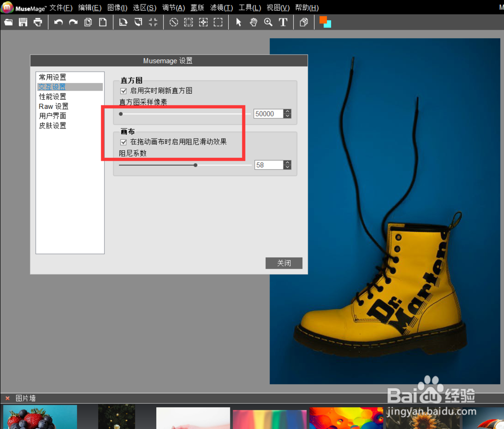Image resolution: width=504 pixels, height=429 pixels.
Task: Select the arrow pointer tool
Action: 238,22
